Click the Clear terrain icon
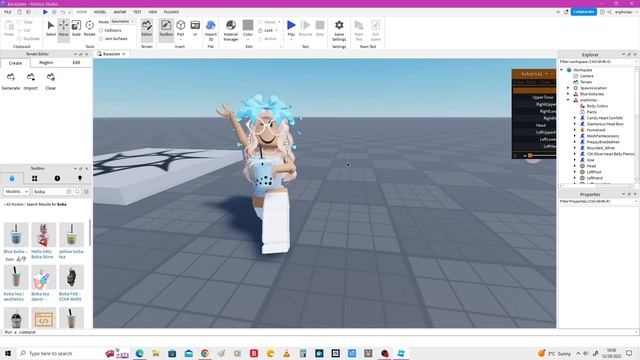 [x=51, y=77]
